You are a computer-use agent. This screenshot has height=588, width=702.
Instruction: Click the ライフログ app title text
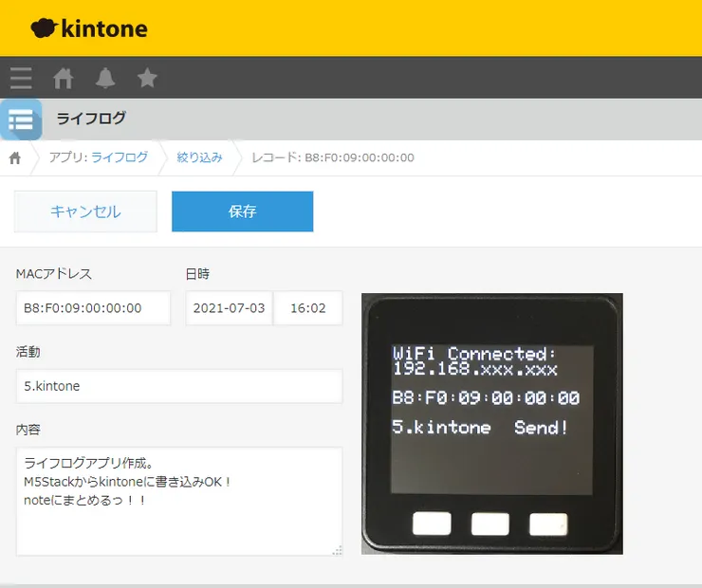coord(91,119)
